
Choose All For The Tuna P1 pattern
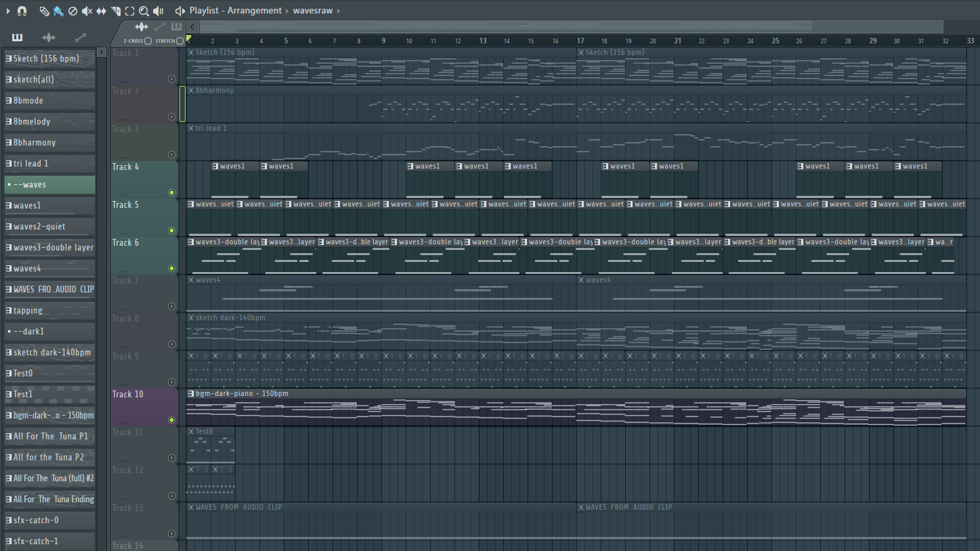point(49,437)
